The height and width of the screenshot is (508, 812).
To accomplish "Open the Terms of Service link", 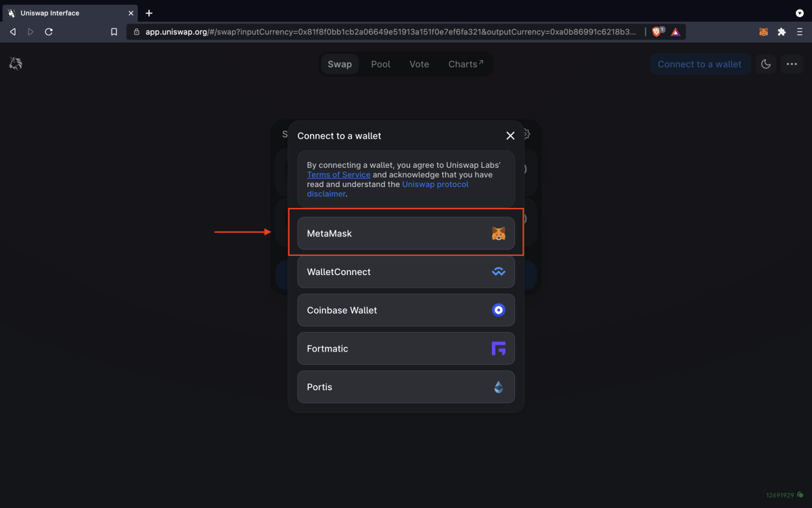I will pyautogui.click(x=338, y=175).
